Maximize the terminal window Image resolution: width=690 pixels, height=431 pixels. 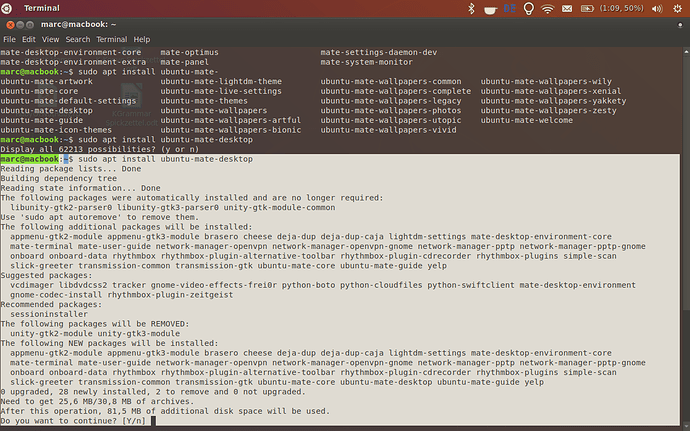pyautogui.click(x=29, y=25)
